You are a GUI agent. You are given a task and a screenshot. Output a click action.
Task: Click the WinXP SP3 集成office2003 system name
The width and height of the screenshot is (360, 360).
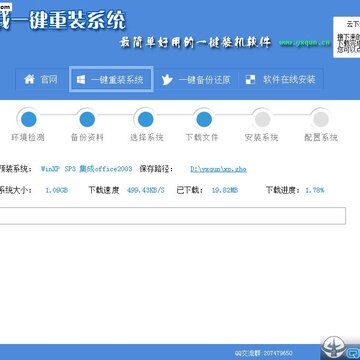[86, 169]
